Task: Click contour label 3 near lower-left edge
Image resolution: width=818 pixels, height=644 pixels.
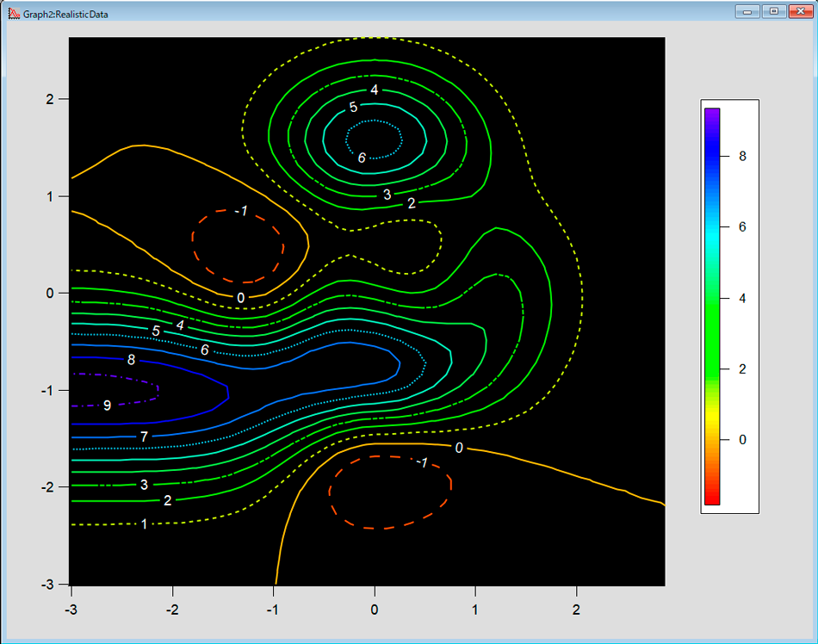Action: pyautogui.click(x=145, y=485)
